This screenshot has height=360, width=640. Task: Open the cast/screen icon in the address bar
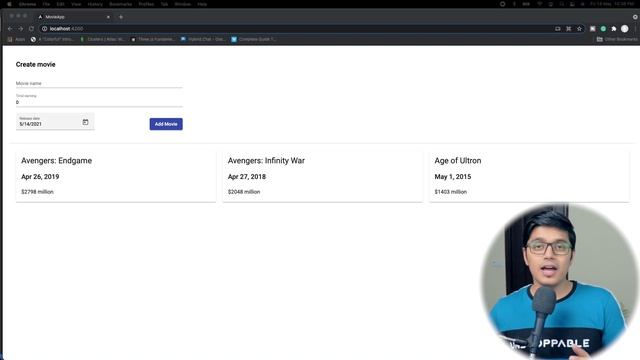pos(558,29)
